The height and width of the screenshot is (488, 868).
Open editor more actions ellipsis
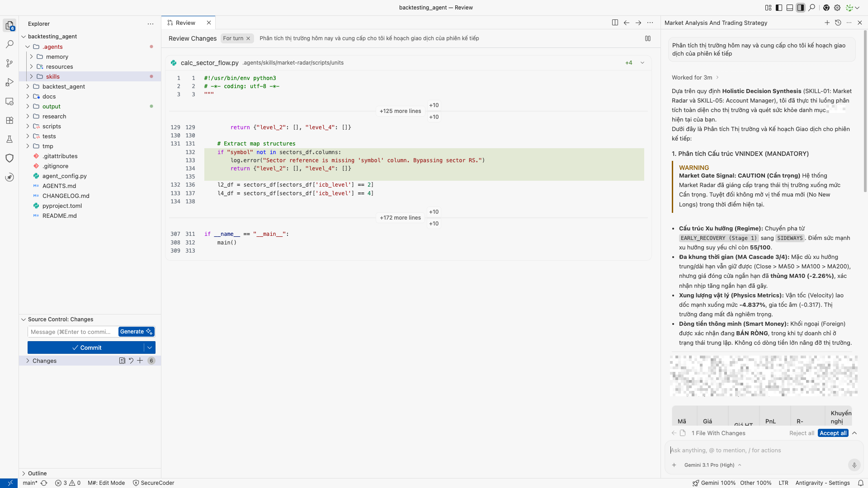pyautogui.click(x=650, y=23)
